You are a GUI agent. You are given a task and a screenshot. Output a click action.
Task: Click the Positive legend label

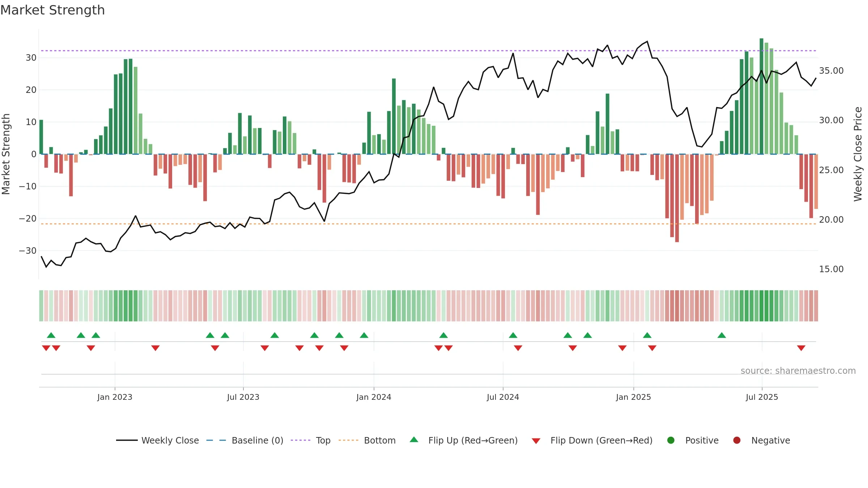(x=702, y=440)
